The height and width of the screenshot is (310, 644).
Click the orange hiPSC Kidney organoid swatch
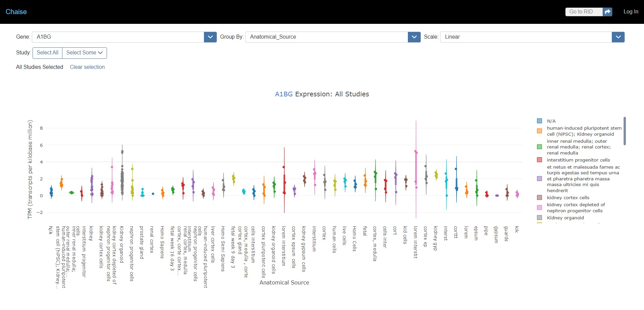click(539, 131)
